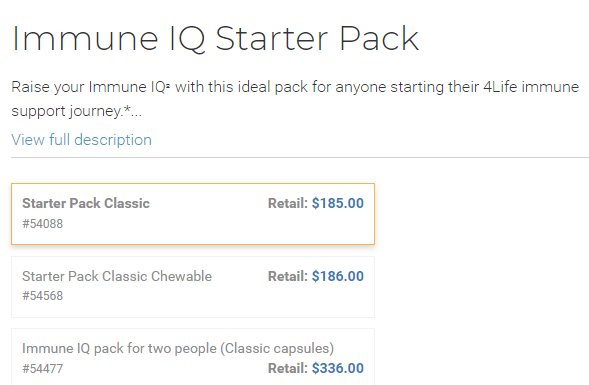Select the Starter Pack Classic option card
The image size is (589, 385).
pyautogui.click(x=193, y=214)
